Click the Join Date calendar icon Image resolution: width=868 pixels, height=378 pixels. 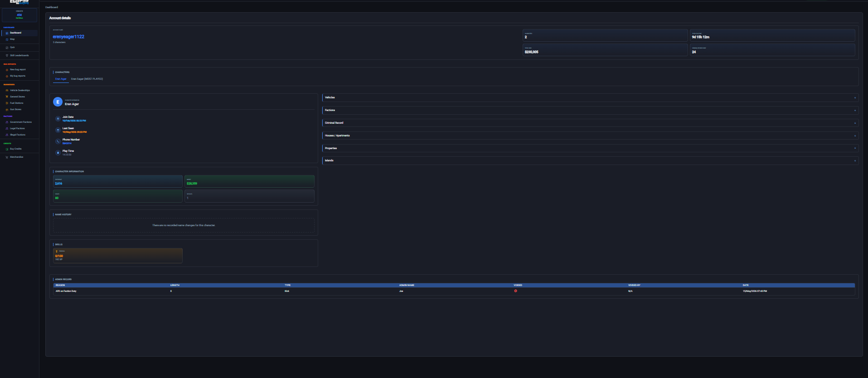pyautogui.click(x=58, y=119)
